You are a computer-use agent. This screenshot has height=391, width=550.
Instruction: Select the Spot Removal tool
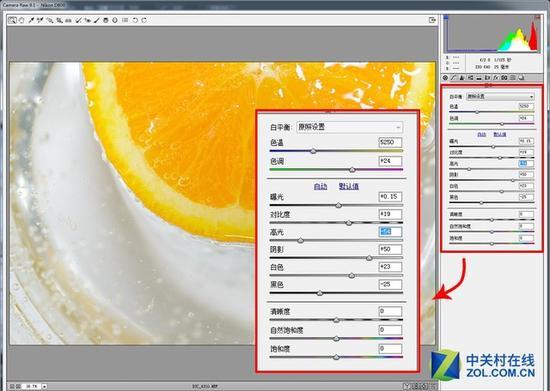click(x=78, y=20)
